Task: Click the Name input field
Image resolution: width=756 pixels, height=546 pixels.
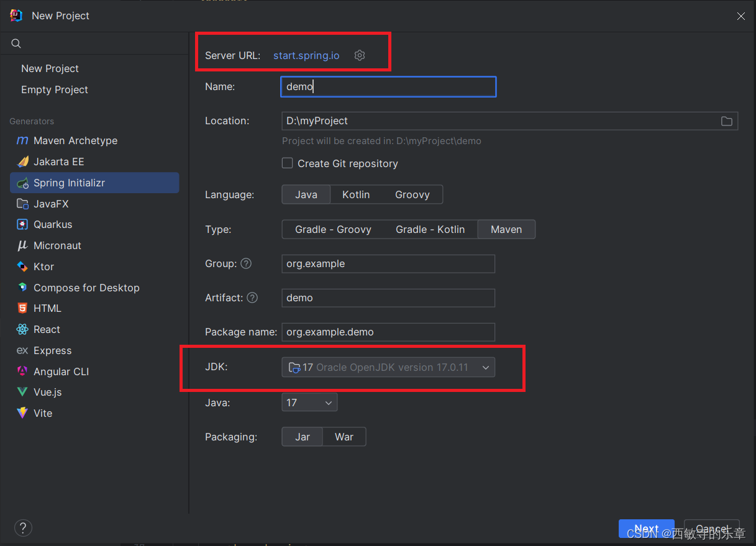Action: [x=388, y=86]
